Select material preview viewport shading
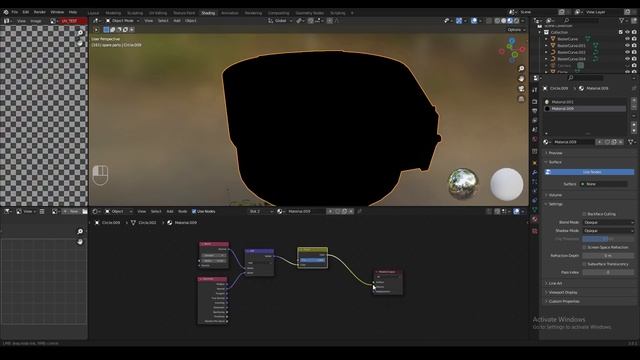The width and height of the screenshot is (640, 360). (x=510, y=20)
